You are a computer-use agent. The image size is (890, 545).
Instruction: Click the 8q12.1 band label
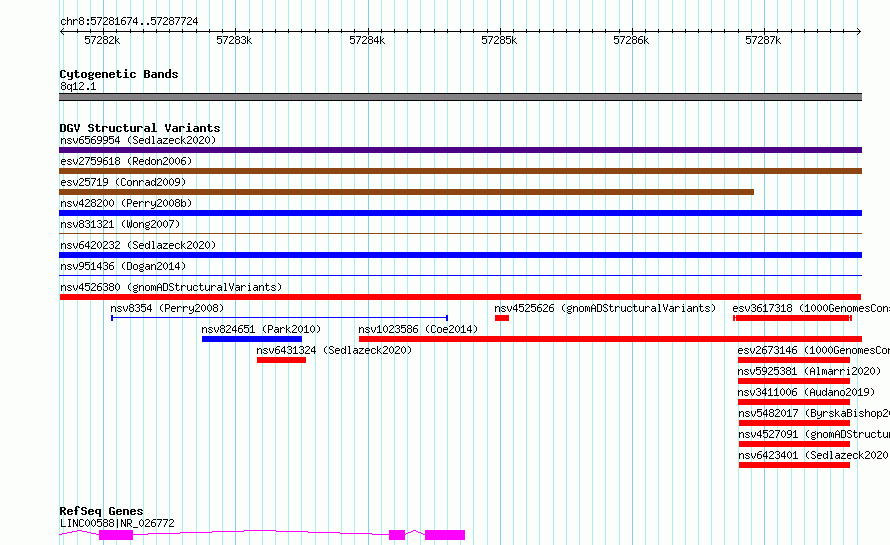[x=78, y=86]
